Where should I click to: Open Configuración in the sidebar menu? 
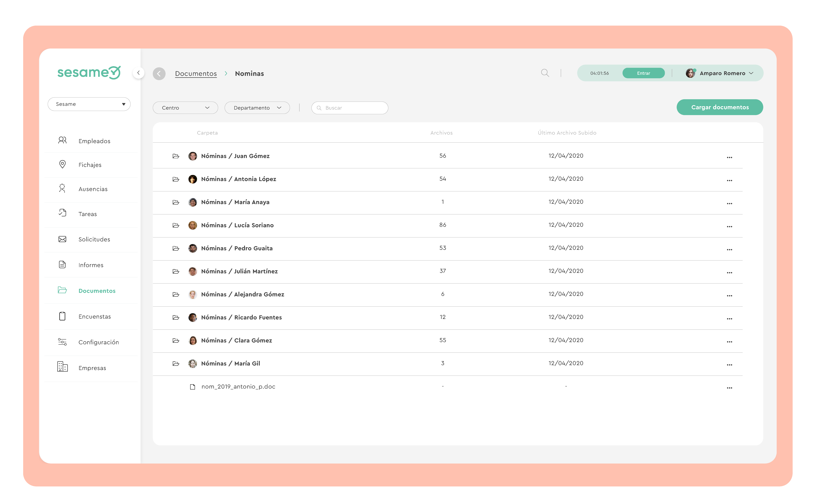point(99,342)
